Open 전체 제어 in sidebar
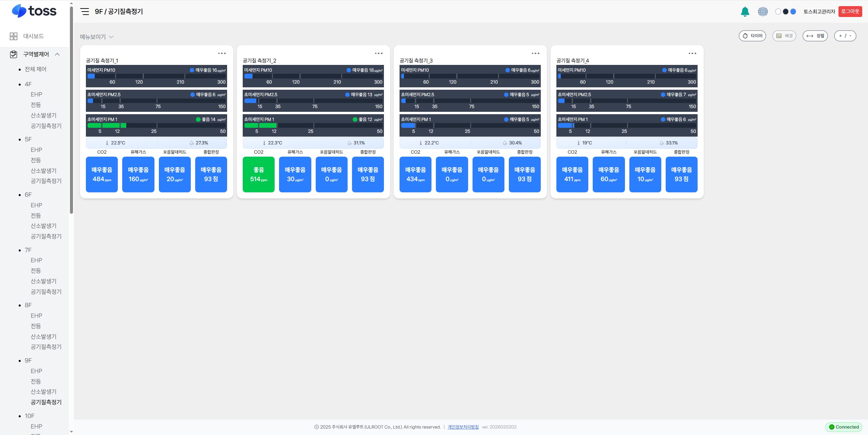The image size is (868, 435). [x=36, y=69]
